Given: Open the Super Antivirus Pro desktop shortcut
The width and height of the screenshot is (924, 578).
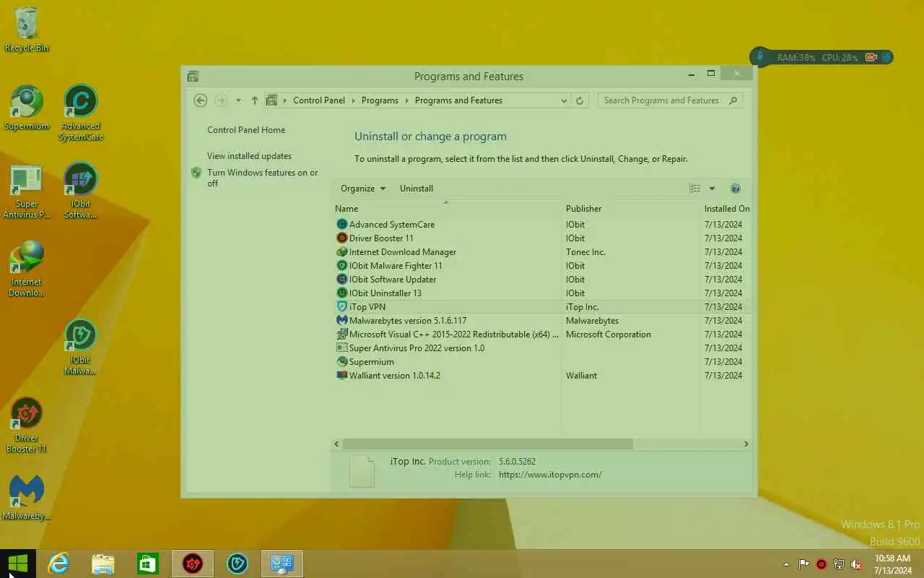Looking at the screenshot, I should click(27, 191).
